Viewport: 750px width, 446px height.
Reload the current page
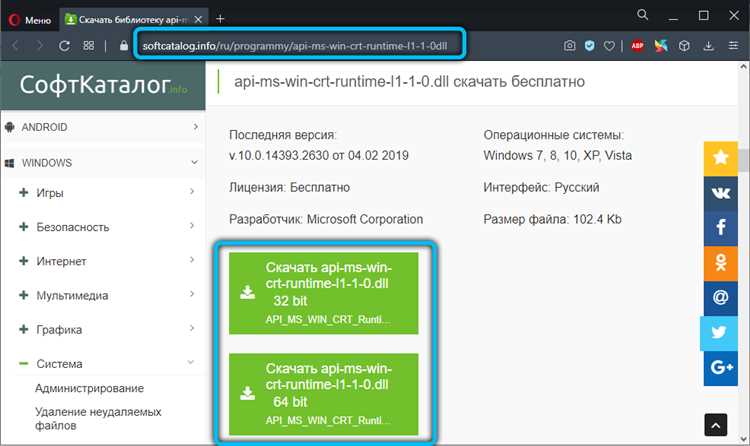pyautogui.click(x=64, y=46)
